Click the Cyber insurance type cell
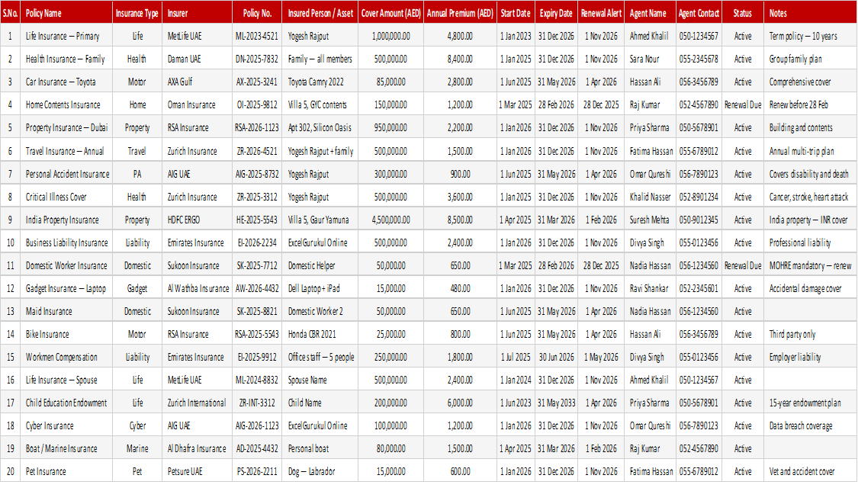Screen dimensions: 858x504 click(137, 425)
